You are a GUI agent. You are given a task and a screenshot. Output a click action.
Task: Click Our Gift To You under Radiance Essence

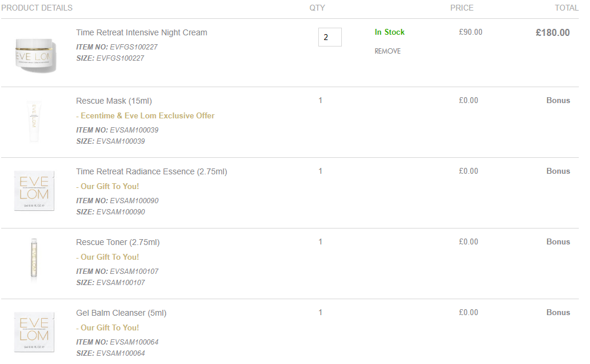click(x=108, y=187)
